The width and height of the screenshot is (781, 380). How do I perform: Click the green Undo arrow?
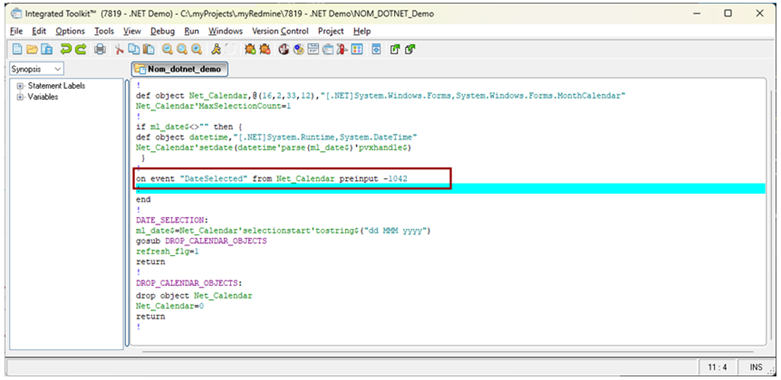click(x=66, y=49)
